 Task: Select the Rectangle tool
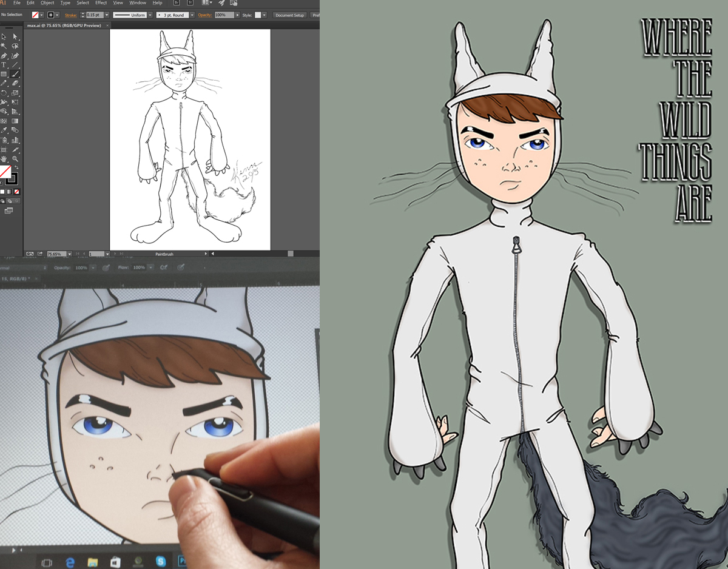point(4,73)
